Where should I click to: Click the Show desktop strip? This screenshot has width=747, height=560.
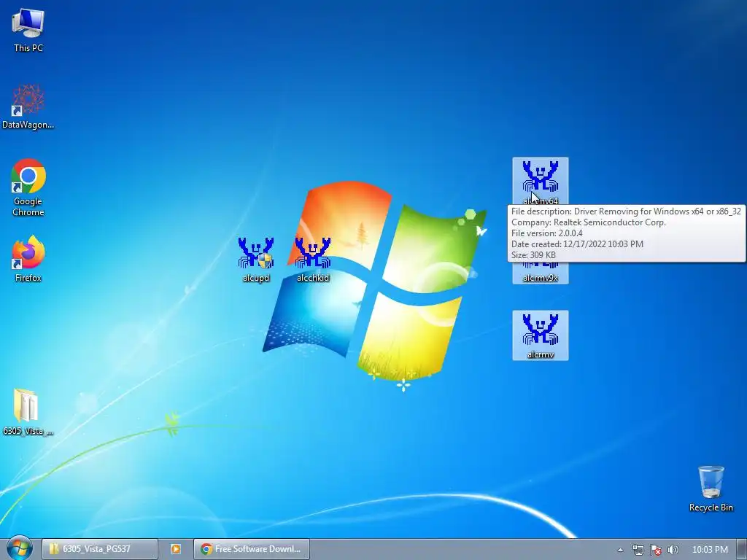742,549
